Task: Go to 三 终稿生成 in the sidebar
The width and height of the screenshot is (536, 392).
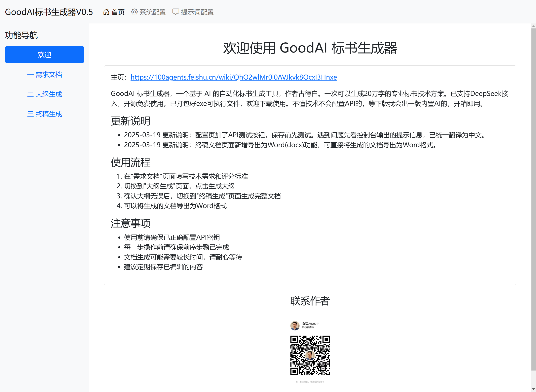Action: (x=44, y=114)
